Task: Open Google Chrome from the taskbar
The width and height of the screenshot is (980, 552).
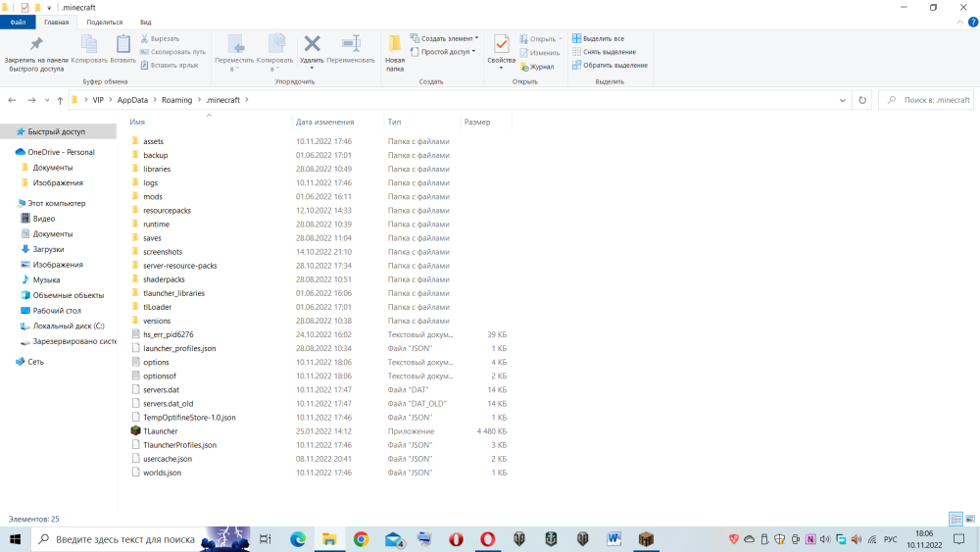Action: click(x=362, y=539)
